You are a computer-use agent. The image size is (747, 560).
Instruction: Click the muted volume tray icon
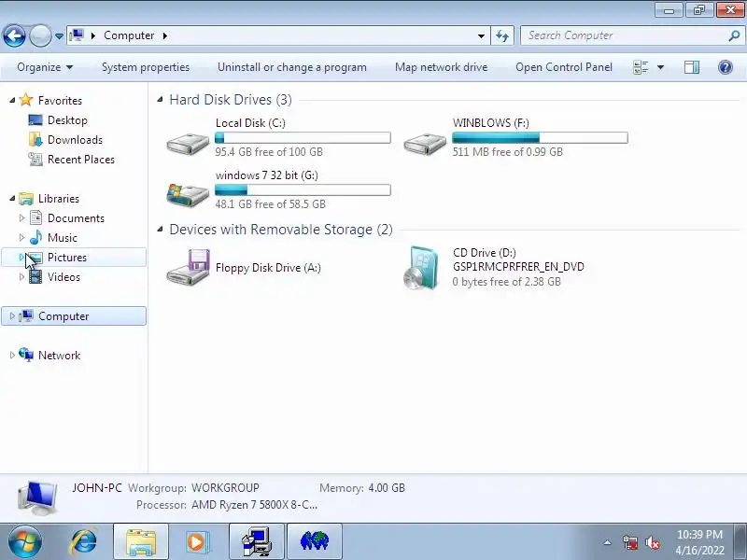[x=652, y=542]
